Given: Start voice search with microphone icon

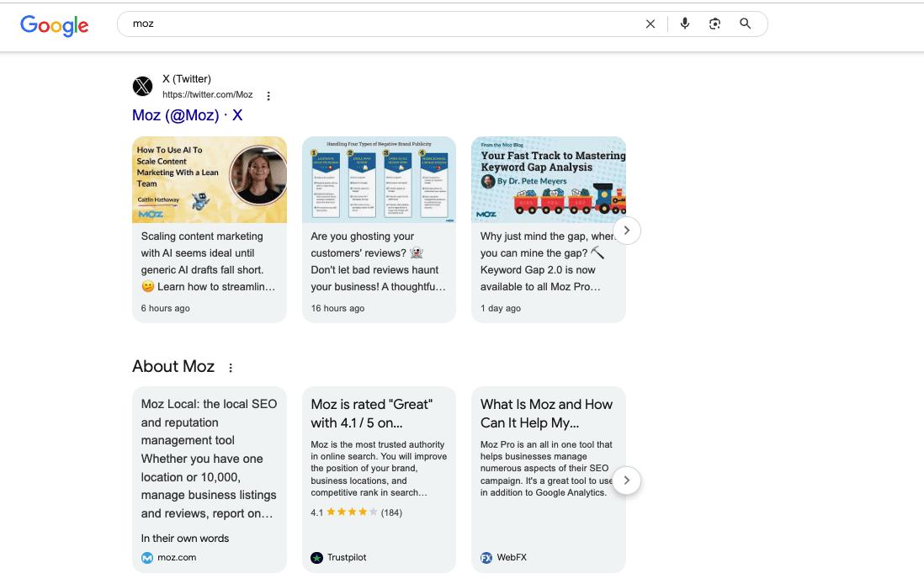Looking at the screenshot, I should [x=685, y=24].
